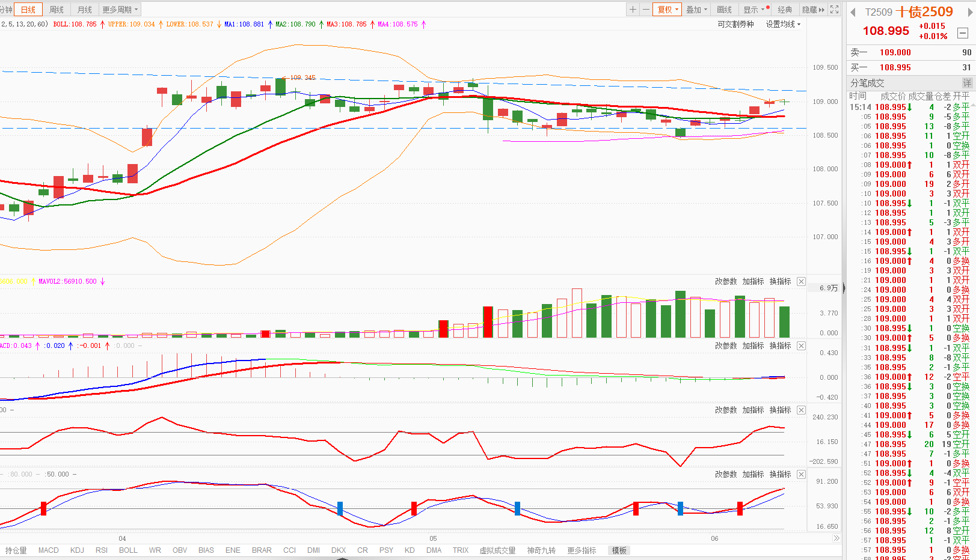Select CCI indicator tab
This screenshot has width=976, height=560.
pos(290,550)
